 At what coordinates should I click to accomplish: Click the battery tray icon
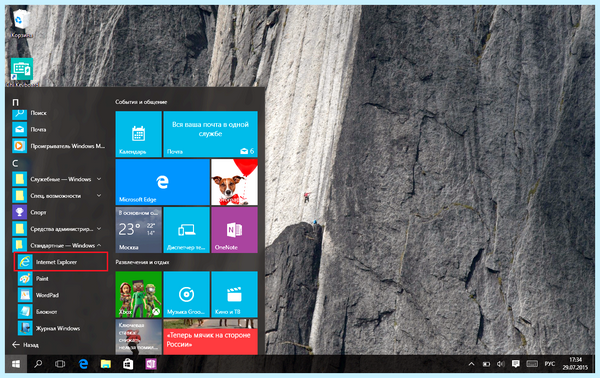pos(486,364)
